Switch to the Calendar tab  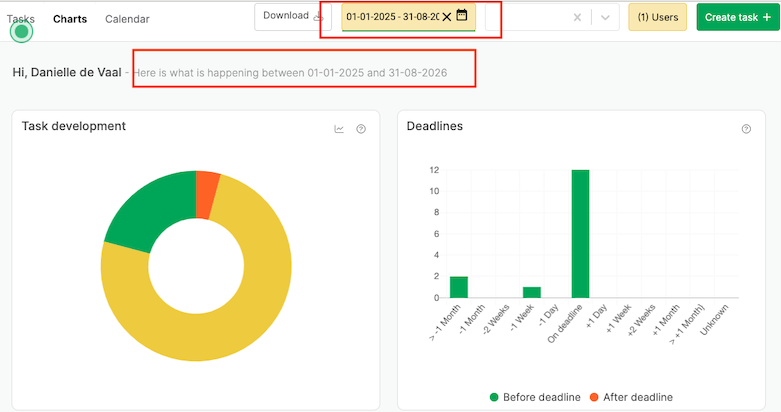(x=127, y=19)
